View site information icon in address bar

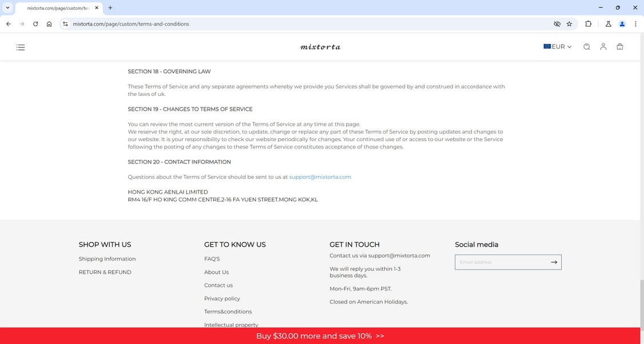click(65, 24)
